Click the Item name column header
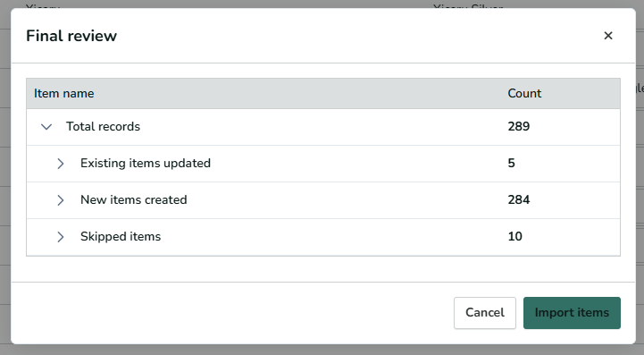 pos(63,93)
